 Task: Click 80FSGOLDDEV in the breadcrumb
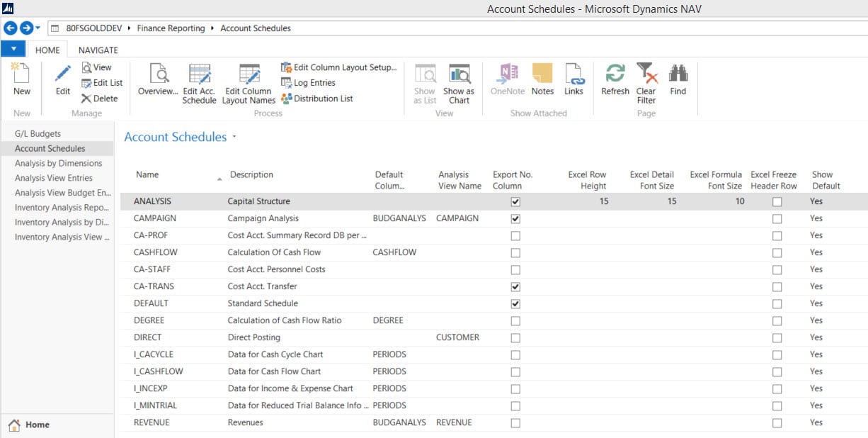coord(93,28)
